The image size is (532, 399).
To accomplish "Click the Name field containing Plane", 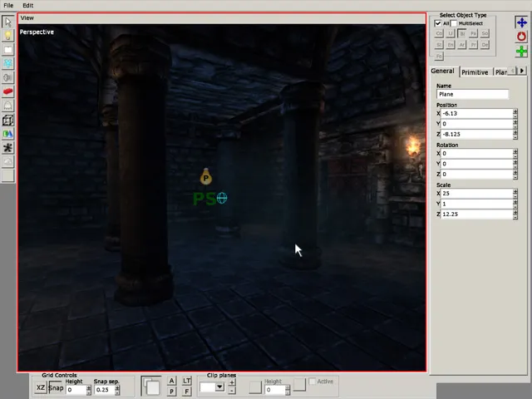I will (x=472, y=94).
